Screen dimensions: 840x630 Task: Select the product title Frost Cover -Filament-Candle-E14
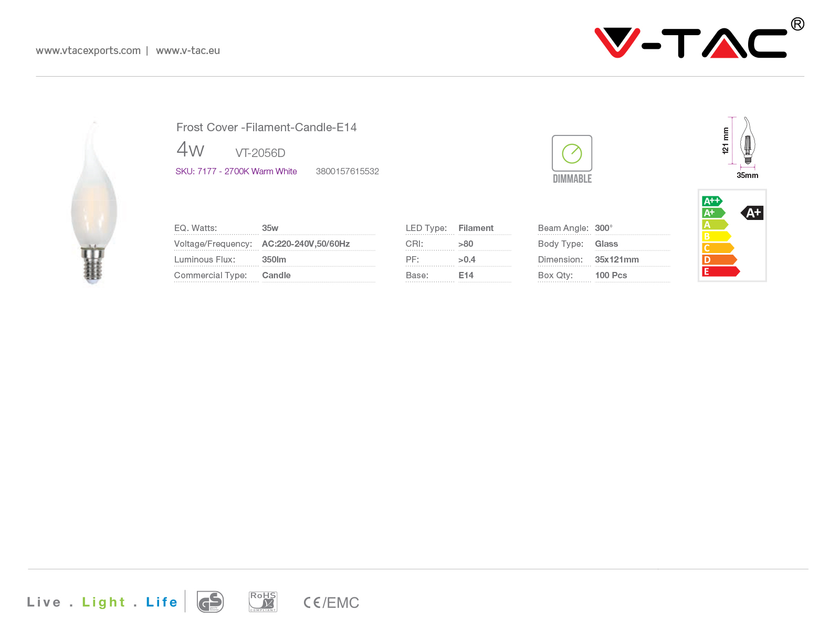267,127
